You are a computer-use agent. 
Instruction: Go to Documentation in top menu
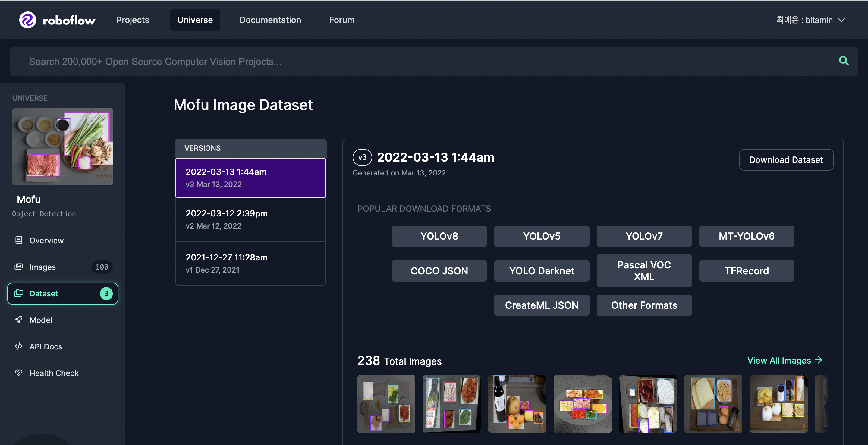pyautogui.click(x=270, y=20)
